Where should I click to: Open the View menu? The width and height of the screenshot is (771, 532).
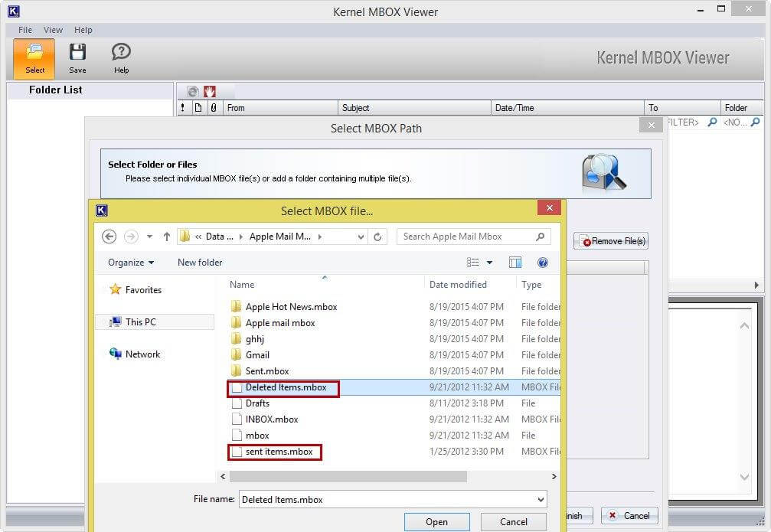coord(53,30)
